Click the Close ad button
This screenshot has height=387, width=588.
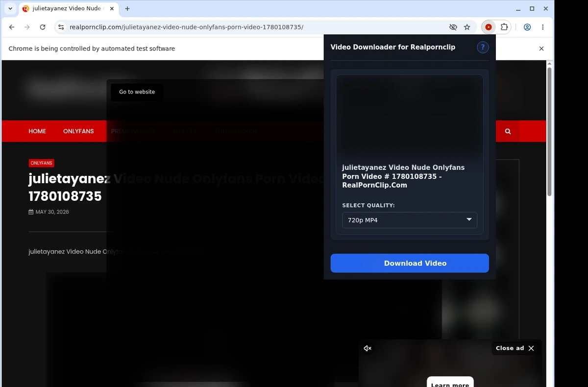click(x=514, y=348)
